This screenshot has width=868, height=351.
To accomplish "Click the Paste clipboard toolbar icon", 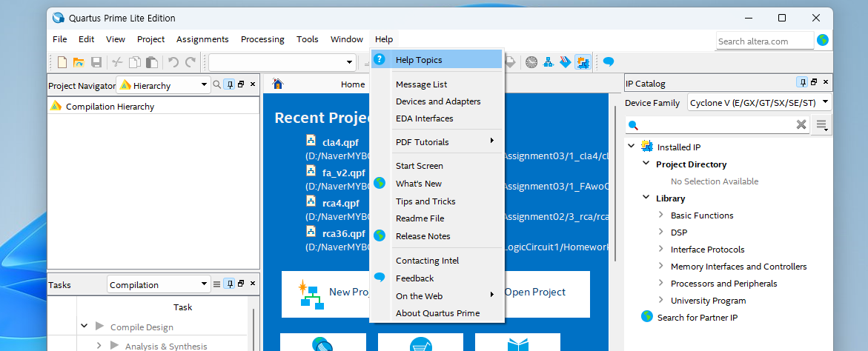I will point(152,62).
